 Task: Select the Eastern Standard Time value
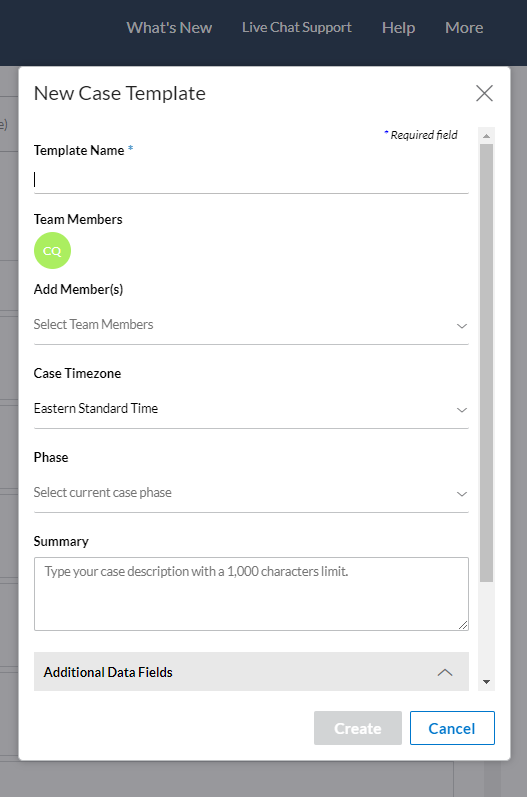click(96, 409)
